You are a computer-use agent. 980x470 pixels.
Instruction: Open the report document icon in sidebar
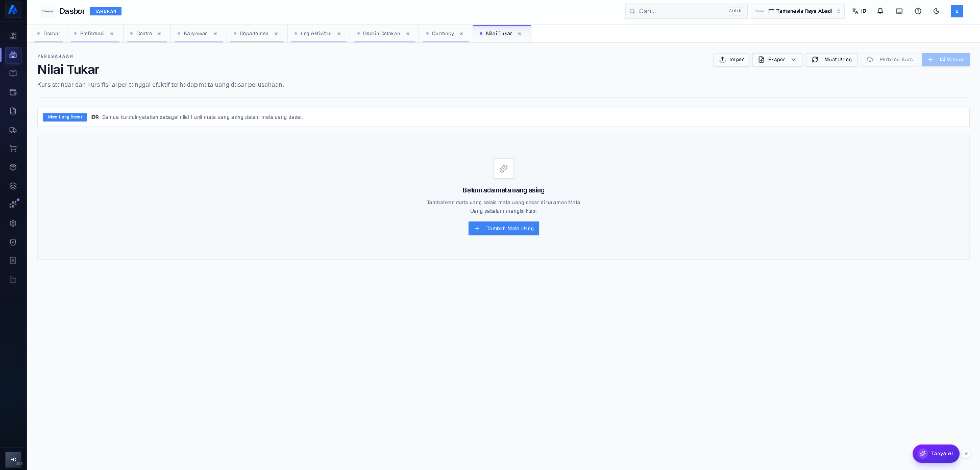pos(13,111)
